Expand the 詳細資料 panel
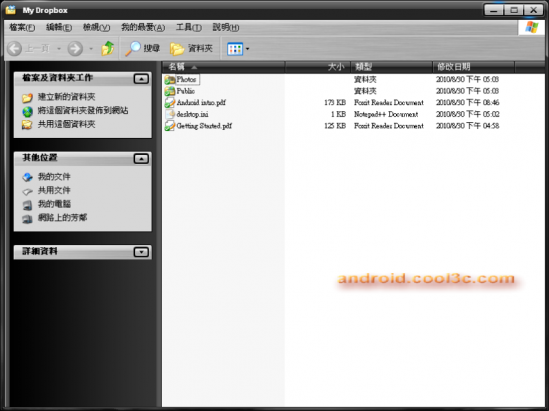The height and width of the screenshot is (411, 549). (x=141, y=252)
